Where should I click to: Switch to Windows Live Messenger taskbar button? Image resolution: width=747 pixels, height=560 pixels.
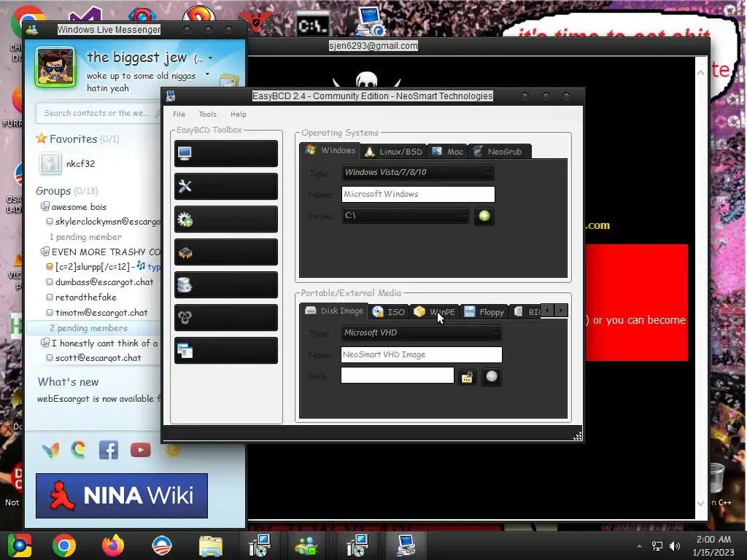(306, 546)
